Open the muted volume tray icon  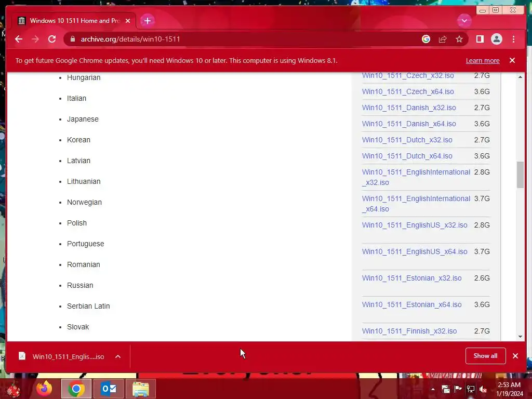point(483,389)
